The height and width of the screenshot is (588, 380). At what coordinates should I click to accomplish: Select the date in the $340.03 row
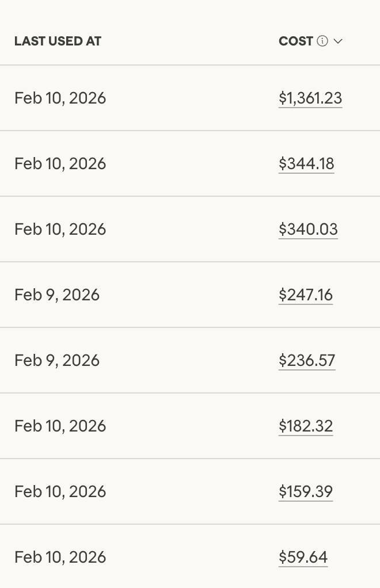[60, 230]
